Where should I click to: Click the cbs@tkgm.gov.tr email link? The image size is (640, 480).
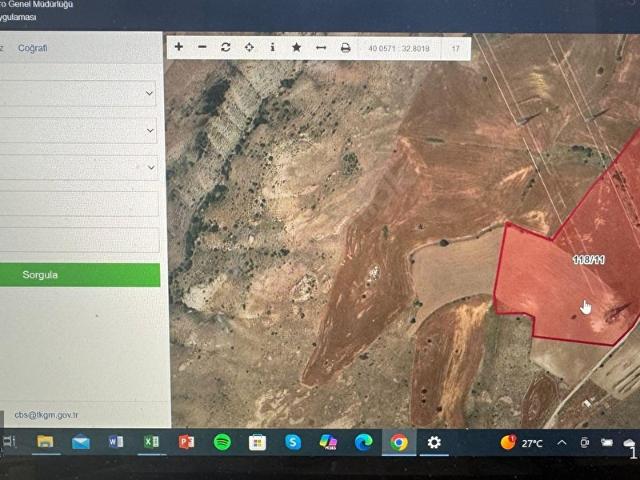point(46,415)
